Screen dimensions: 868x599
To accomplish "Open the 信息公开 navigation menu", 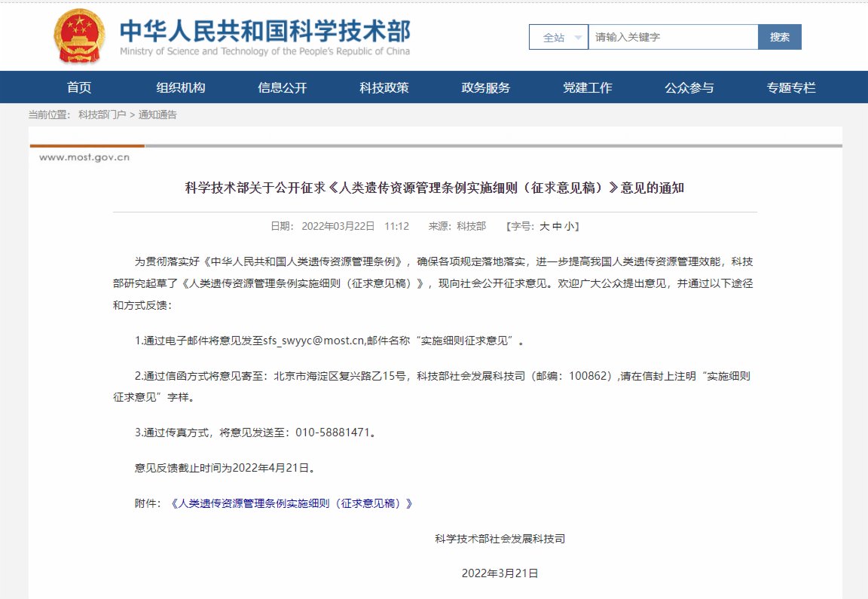I will click(282, 87).
